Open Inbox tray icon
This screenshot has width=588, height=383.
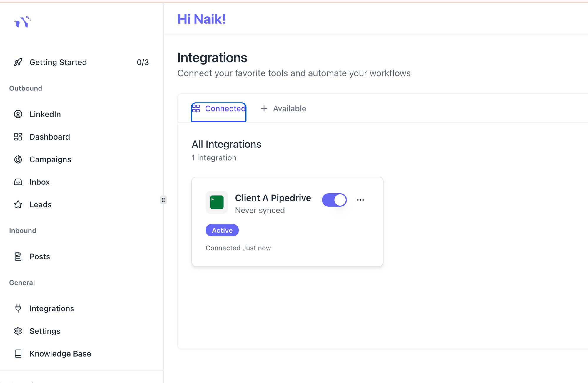click(18, 182)
